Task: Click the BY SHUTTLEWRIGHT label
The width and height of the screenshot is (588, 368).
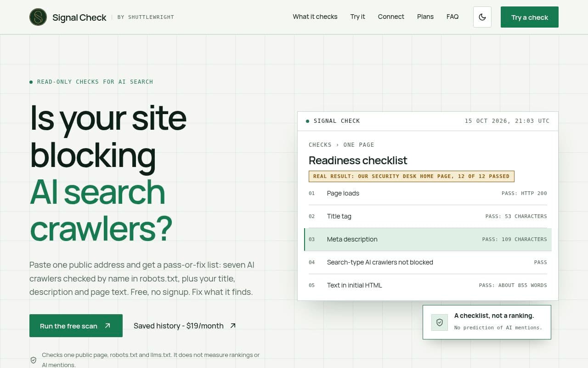Action: [146, 17]
